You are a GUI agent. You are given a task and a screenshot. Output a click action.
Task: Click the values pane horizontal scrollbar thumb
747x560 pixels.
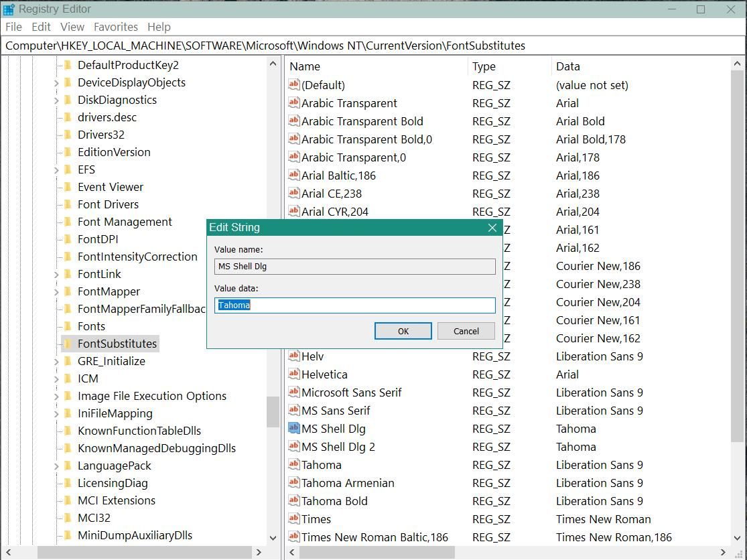377,553
